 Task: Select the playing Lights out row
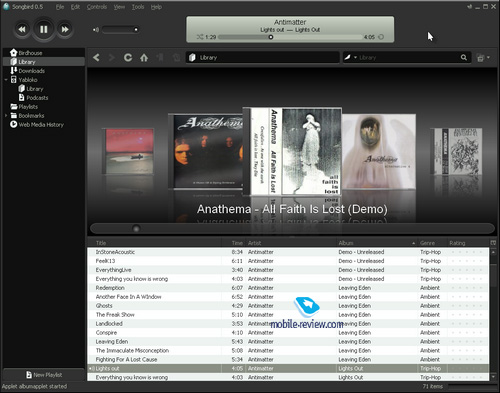point(288,368)
